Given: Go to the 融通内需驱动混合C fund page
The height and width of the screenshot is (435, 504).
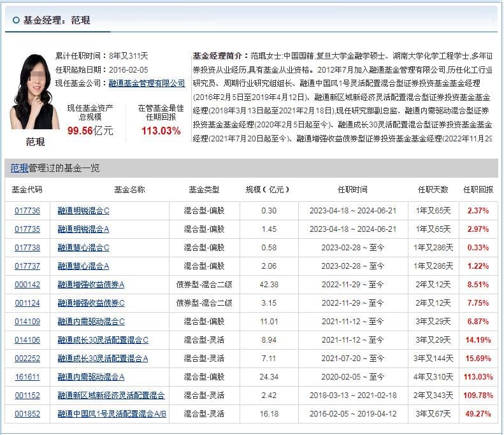Looking at the screenshot, I should [91, 322].
